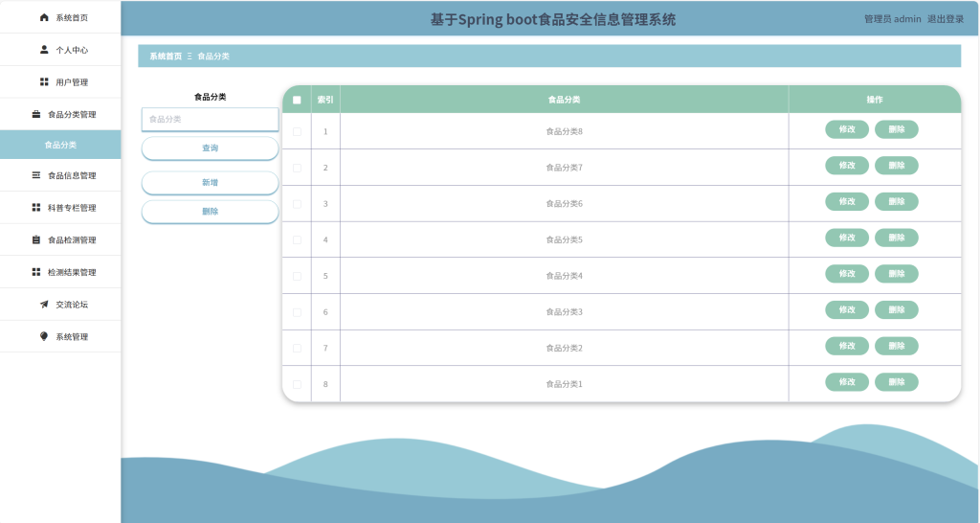The width and height of the screenshot is (980, 523).
Task: Open 系统首页 in the sidebar
Action: coord(60,17)
